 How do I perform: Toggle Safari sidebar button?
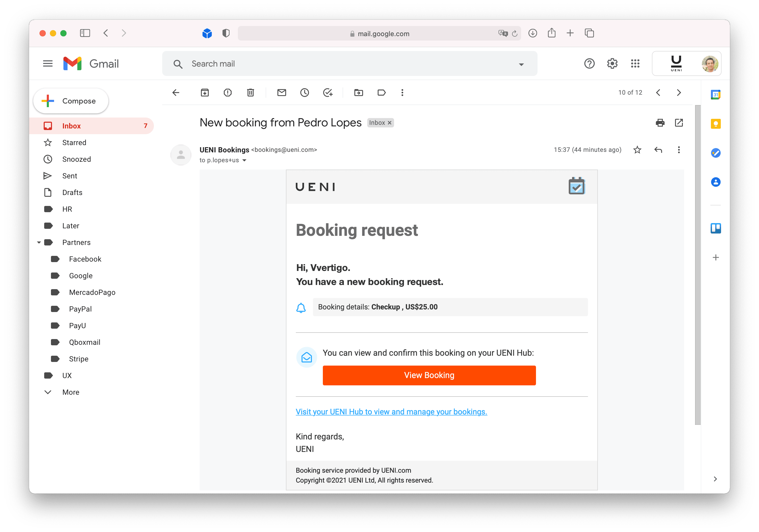[x=85, y=33]
